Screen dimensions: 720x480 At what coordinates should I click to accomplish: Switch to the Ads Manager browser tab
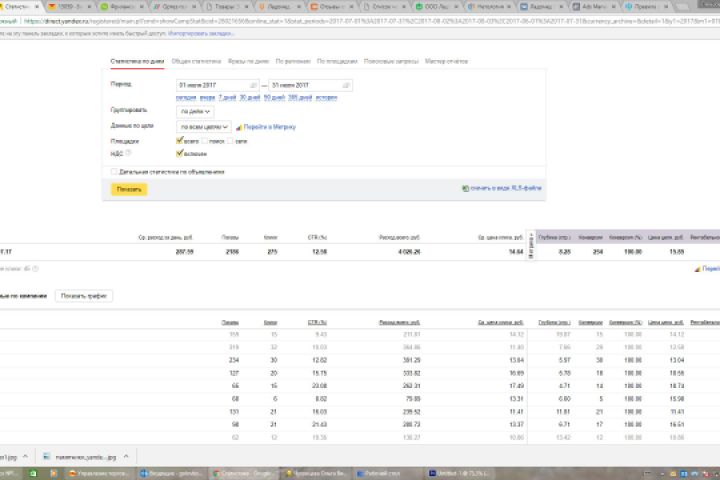(x=594, y=7)
